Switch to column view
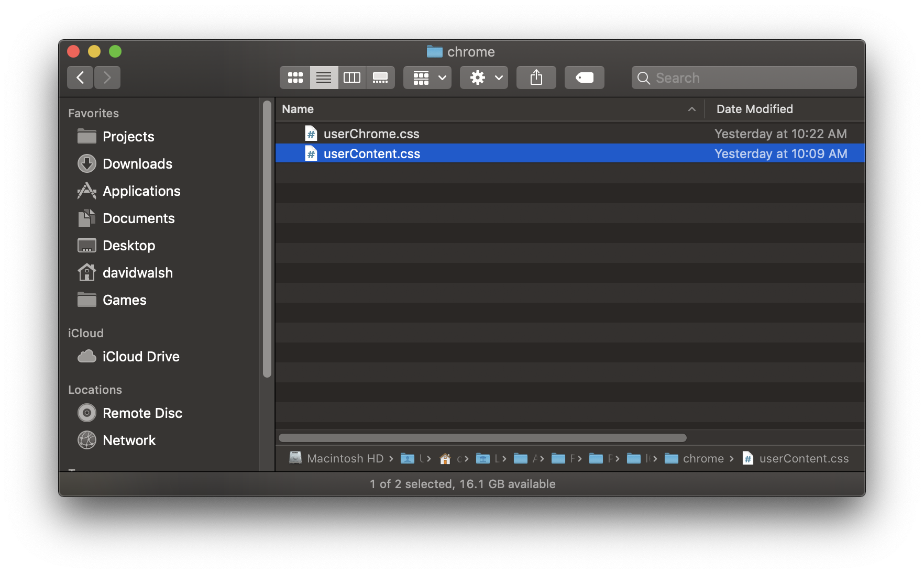924x574 pixels. pos(352,78)
